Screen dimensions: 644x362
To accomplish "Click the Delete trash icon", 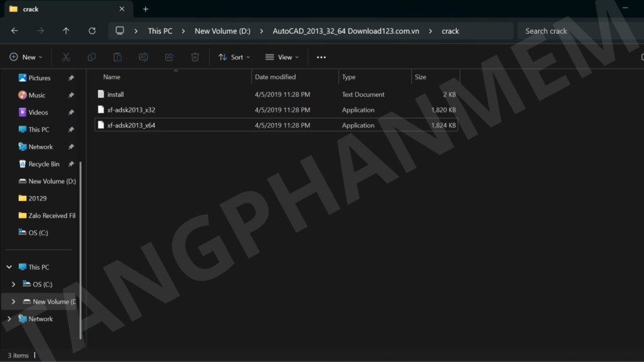I will click(x=195, y=57).
